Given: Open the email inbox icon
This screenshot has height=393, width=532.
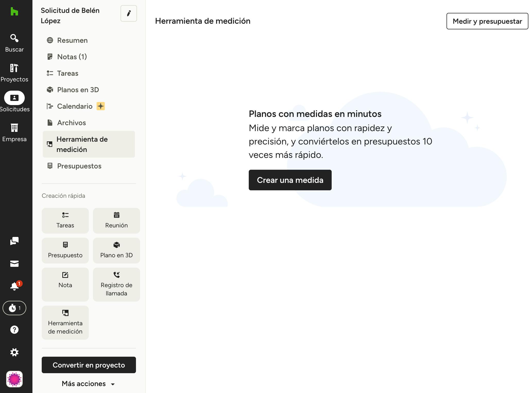Looking at the screenshot, I should point(14,264).
